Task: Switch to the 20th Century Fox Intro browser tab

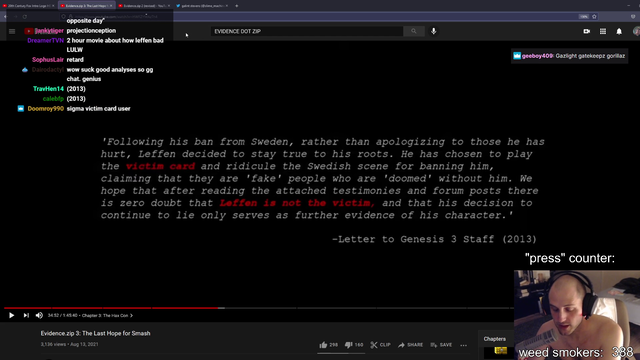Action: pyautogui.click(x=28, y=6)
